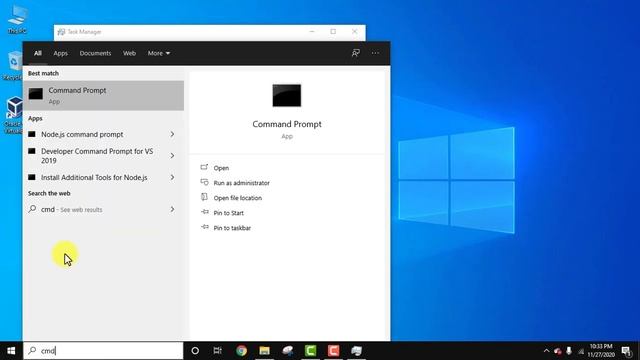Switch to the Web search tab
The width and height of the screenshot is (640, 360).
click(129, 53)
